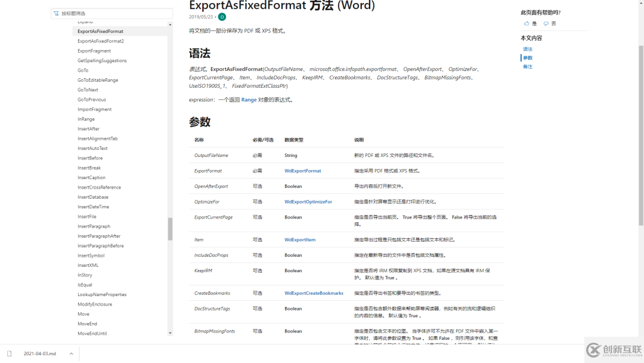Image resolution: width=644 pixels, height=363 pixels.
Task: Open the Range object link
Action: coord(249,100)
